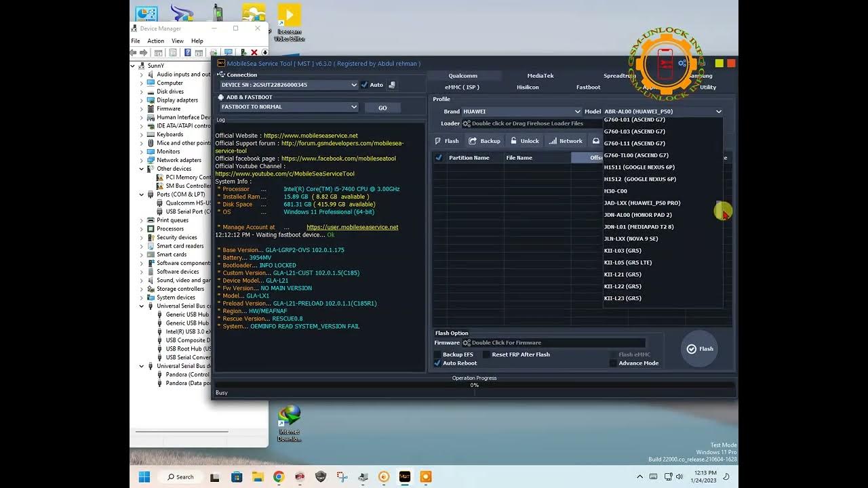The image size is (868, 488).
Task: Switch to the MediaTek tab
Action: (540, 76)
